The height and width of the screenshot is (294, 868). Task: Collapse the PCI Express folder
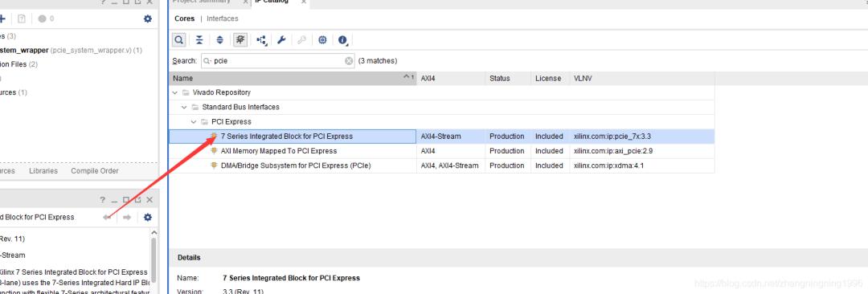[x=194, y=121]
